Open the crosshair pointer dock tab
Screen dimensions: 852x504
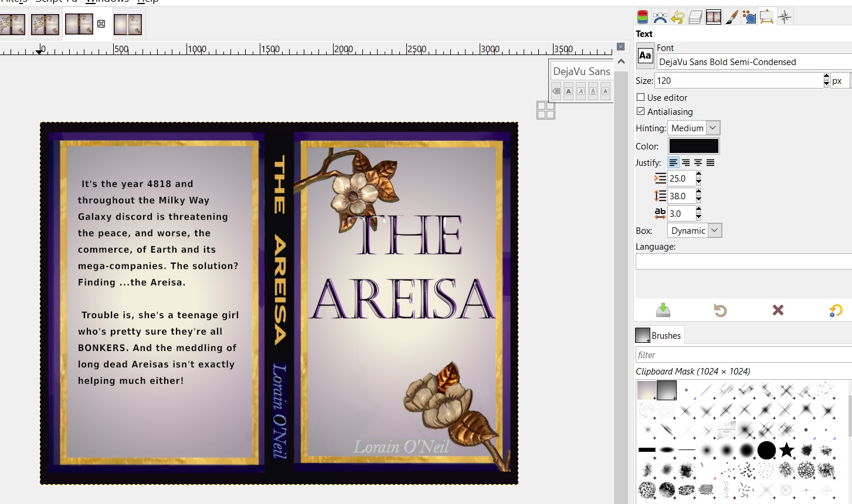click(x=785, y=17)
